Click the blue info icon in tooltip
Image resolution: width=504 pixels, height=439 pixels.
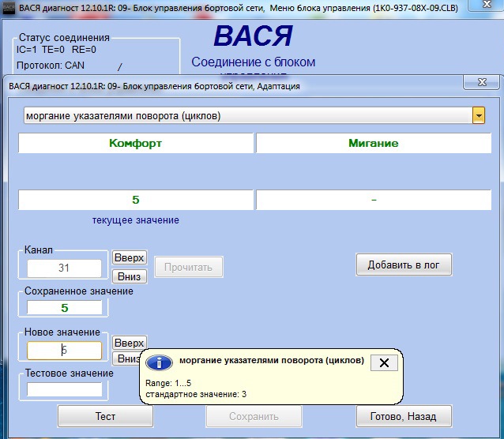coord(159,363)
